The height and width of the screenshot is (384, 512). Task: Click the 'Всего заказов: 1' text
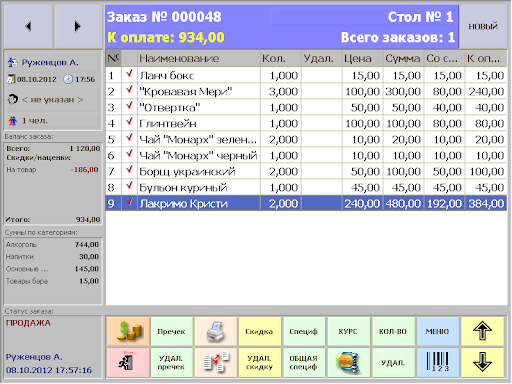(398, 37)
